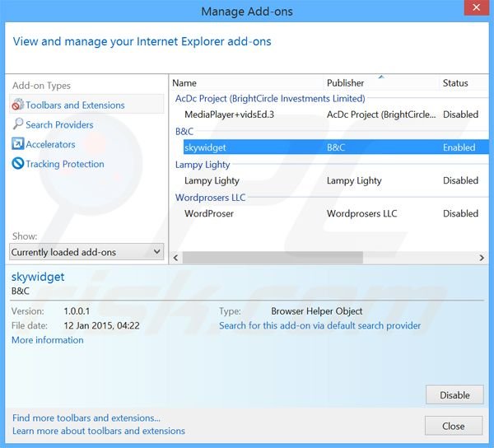Click the 1.0.0.1 version value

click(x=77, y=311)
